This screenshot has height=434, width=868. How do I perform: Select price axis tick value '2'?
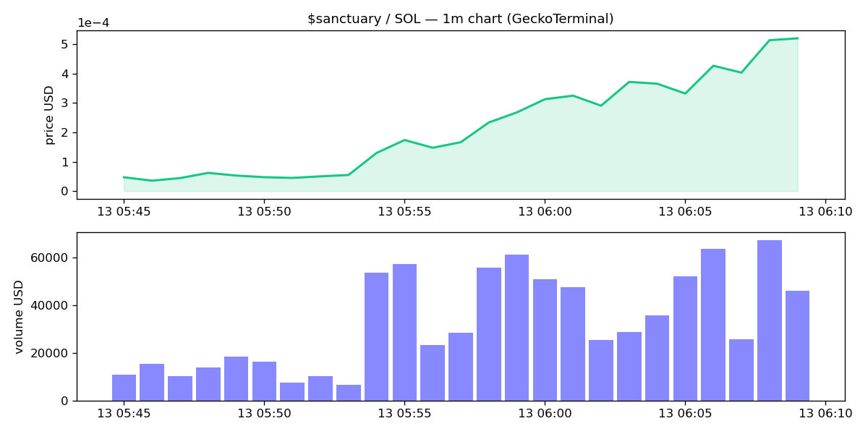tap(65, 133)
